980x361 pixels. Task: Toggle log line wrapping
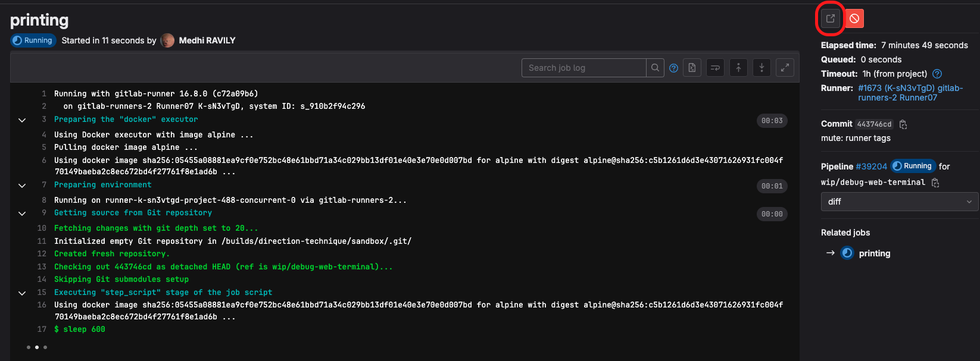click(x=715, y=68)
